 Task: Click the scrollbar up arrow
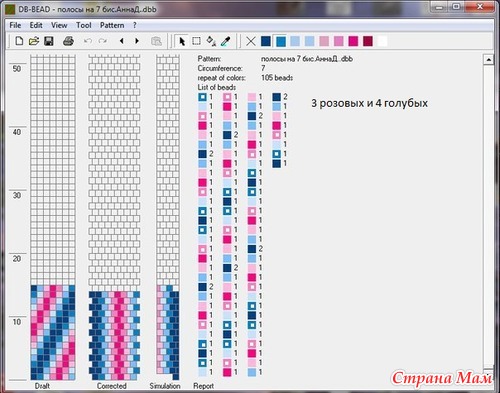coord(488,60)
